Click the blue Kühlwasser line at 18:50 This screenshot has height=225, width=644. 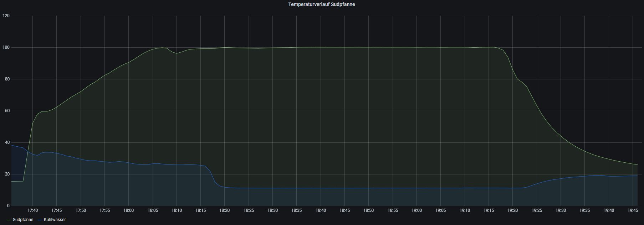point(368,188)
